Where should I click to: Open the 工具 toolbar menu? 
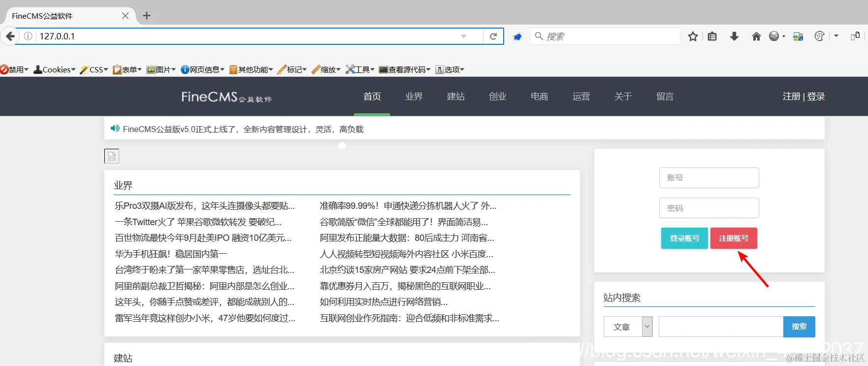click(x=360, y=69)
